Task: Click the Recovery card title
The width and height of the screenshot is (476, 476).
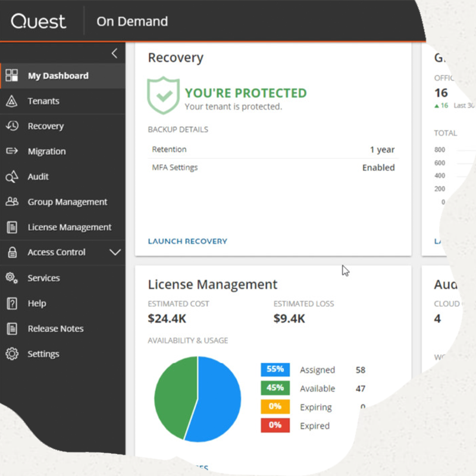Action: [x=176, y=58]
